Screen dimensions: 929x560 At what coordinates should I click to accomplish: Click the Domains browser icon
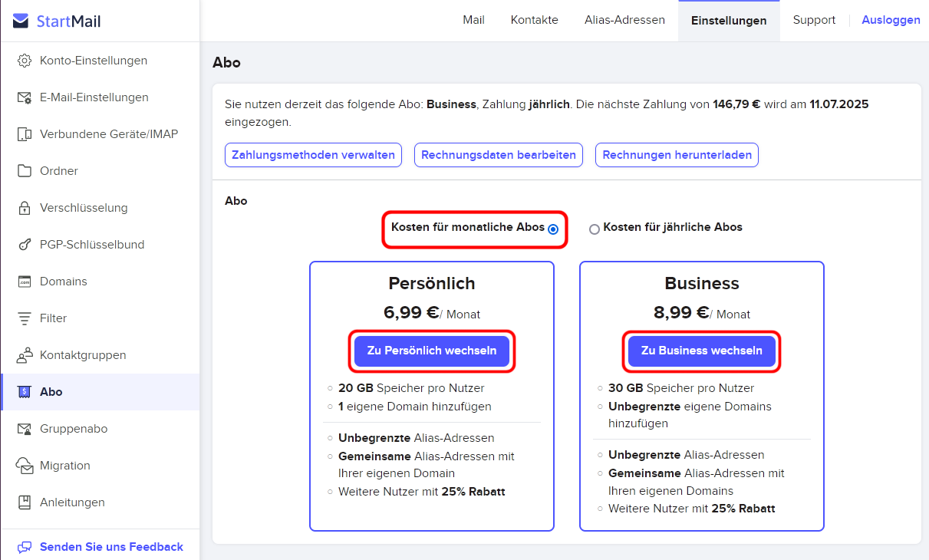click(25, 282)
